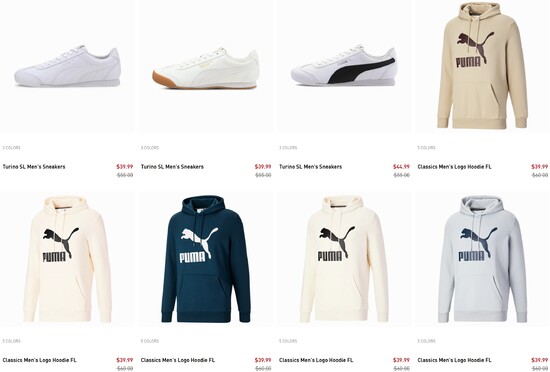
Task: Click Classics Logo Hoodie title under gray hoodie
Action: pyautogui.click(x=455, y=360)
